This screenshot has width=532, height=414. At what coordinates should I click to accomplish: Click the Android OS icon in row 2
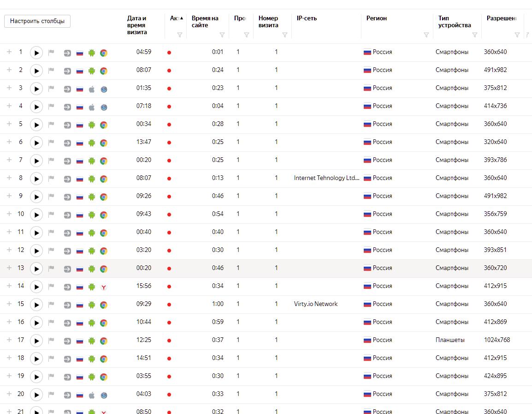(x=92, y=71)
